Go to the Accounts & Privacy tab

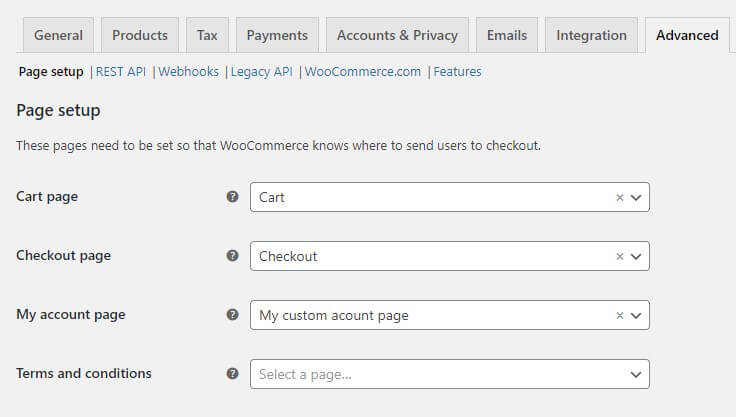397,35
